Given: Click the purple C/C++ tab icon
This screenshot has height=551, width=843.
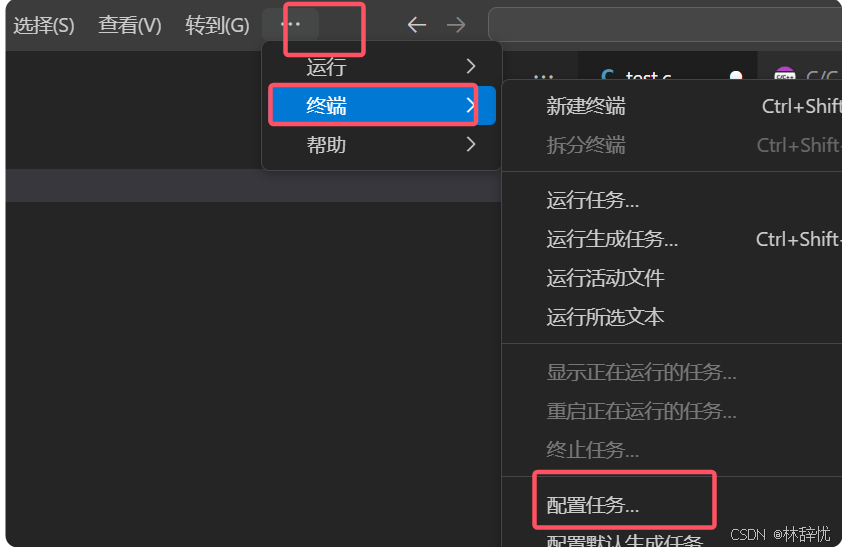Looking at the screenshot, I should pyautogui.click(x=784, y=74).
